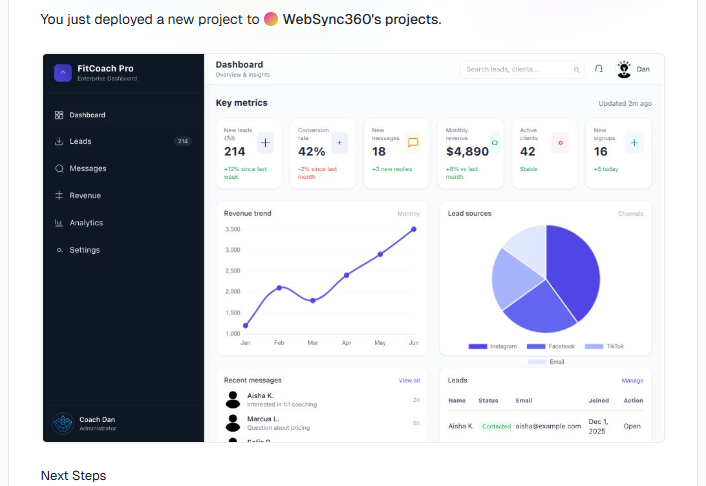Click Coach Dan avatar in sidebar footer
Image resolution: width=706 pixels, height=486 pixels.
(x=63, y=423)
